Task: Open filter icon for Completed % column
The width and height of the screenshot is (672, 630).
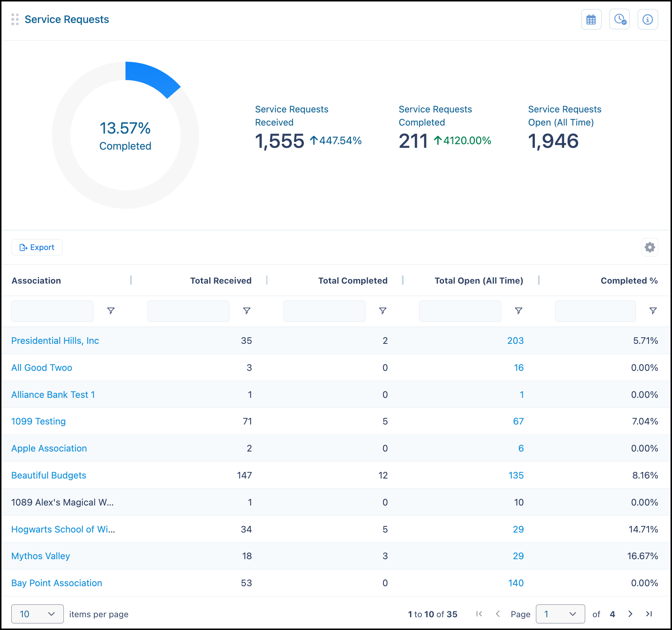Action: pos(653,311)
